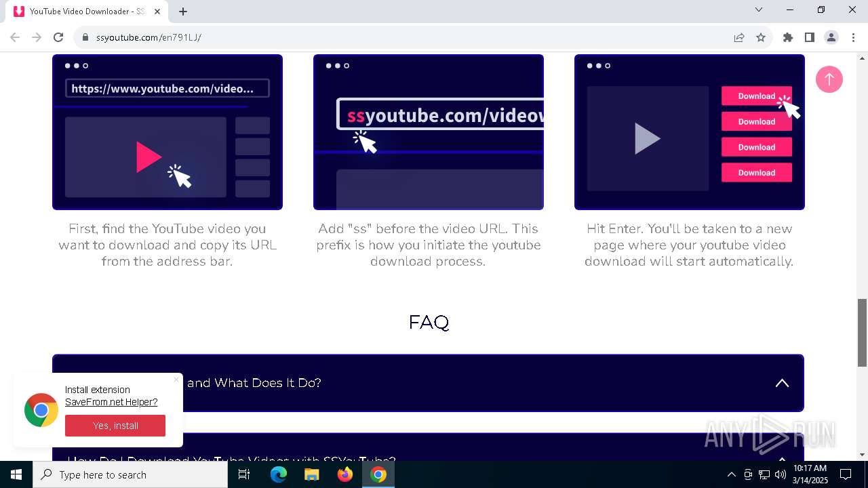The width and height of the screenshot is (868, 488).
Task: Expand the 'What Does It Do?' FAQ question
Action: [x=428, y=383]
